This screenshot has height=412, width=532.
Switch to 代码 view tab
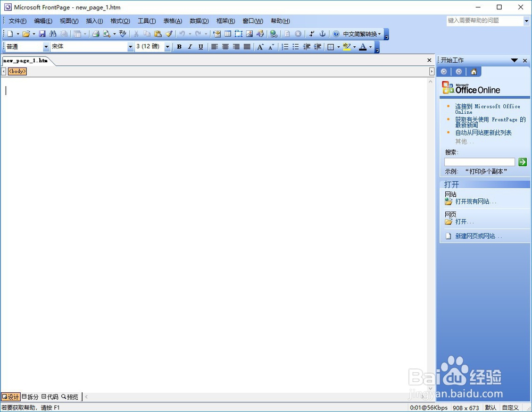click(x=50, y=397)
